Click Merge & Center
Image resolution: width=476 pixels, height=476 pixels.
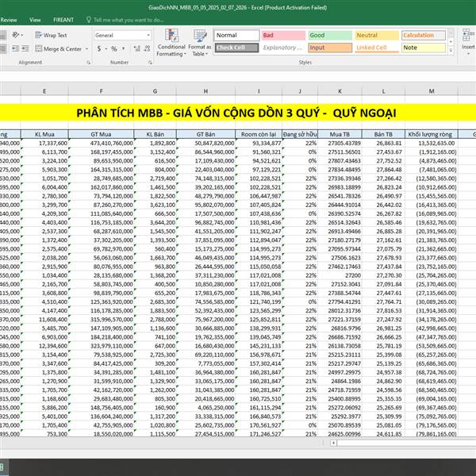click(59, 49)
